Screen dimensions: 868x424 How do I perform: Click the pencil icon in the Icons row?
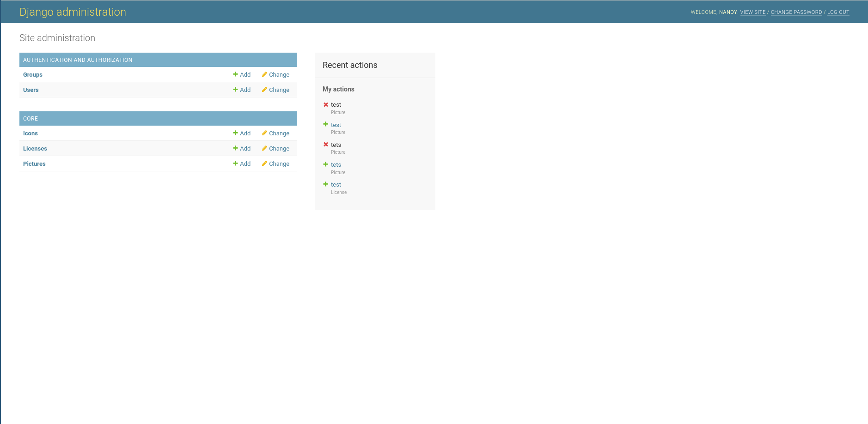(x=264, y=133)
